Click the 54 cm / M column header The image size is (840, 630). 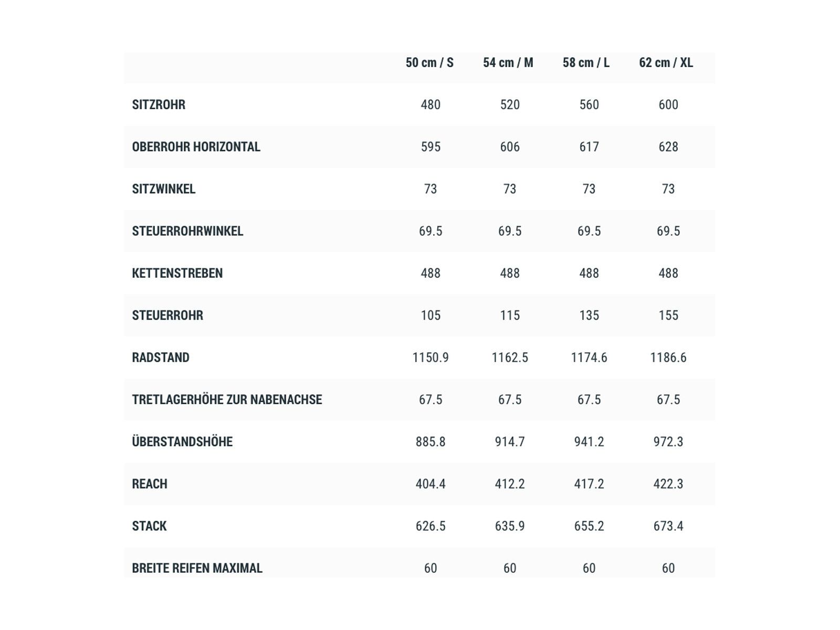point(508,63)
